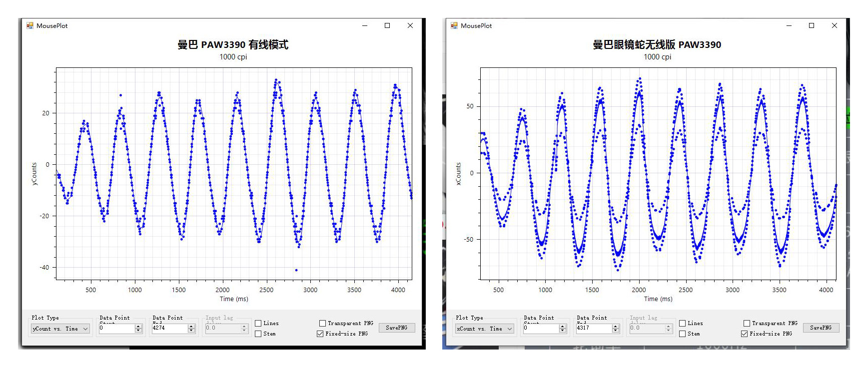Click the yCounts axis label
The width and height of the screenshot is (868, 368).
click(x=34, y=174)
